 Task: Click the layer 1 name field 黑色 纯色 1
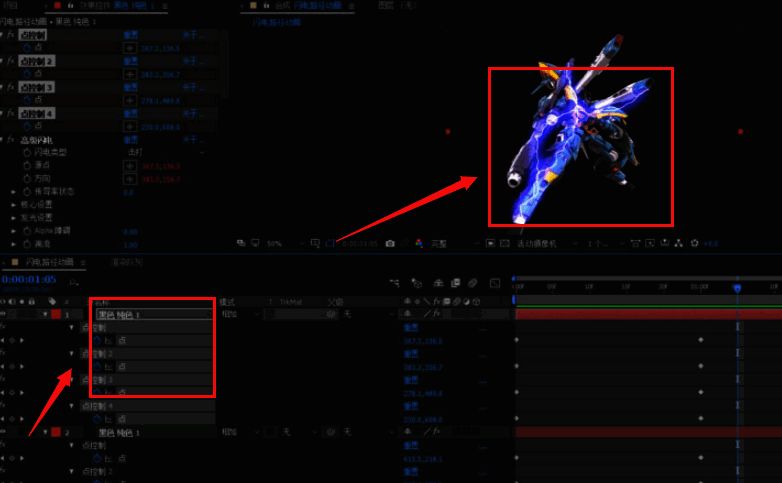coord(154,315)
